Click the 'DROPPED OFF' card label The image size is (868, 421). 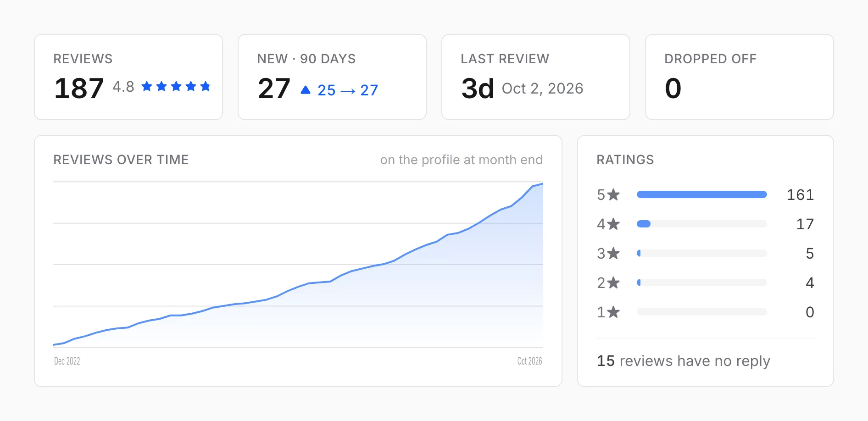711,59
